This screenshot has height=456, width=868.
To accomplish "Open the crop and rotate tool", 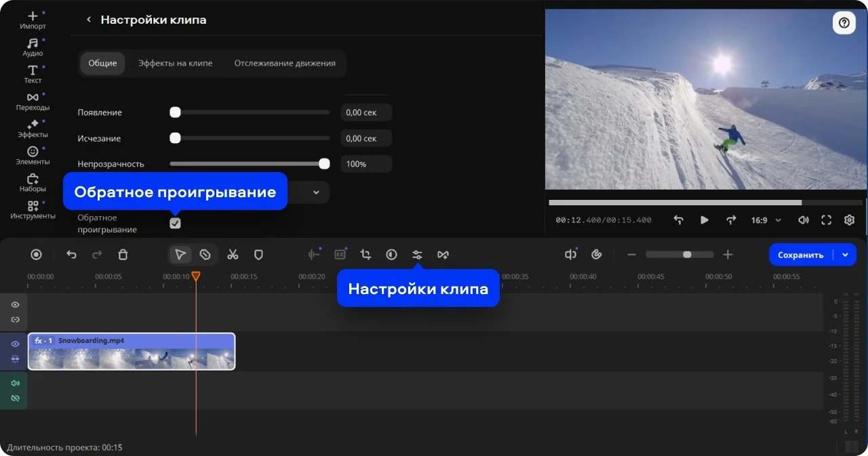I will (366, 255).
